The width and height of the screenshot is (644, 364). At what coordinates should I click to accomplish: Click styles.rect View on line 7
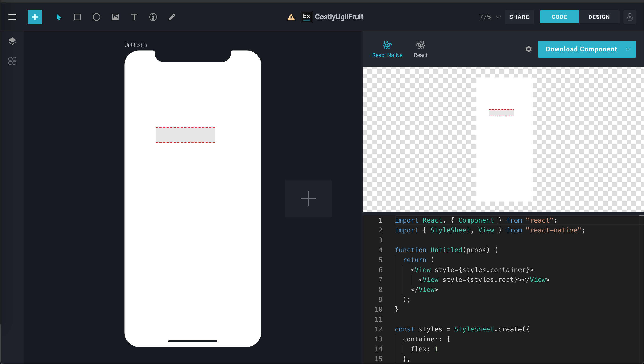(484, 280)
